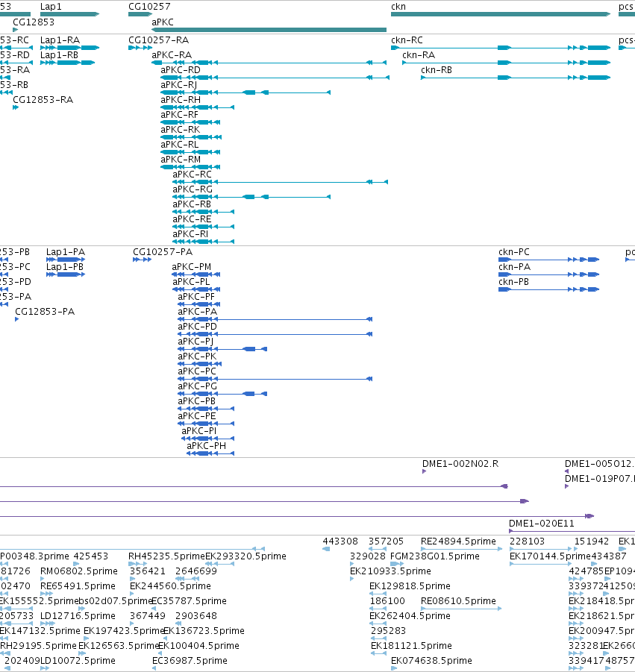The width and height of the screenshot is (635, 672).
Task: Select the Lap1-PA coding sequence label
Action: click(66, 252)
